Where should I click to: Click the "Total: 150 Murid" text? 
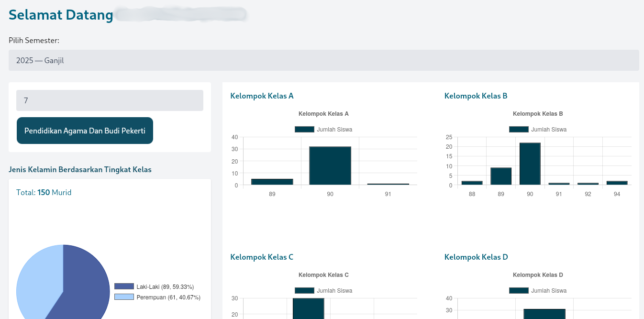click(x=44, y=192)
